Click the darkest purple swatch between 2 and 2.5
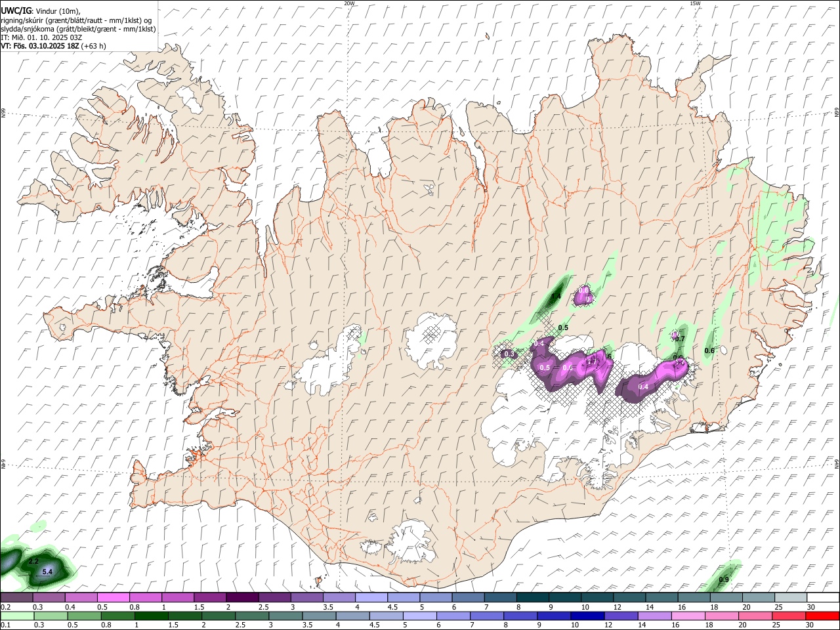The width and height of the screenshot is (840, 630). coord(242,598)
